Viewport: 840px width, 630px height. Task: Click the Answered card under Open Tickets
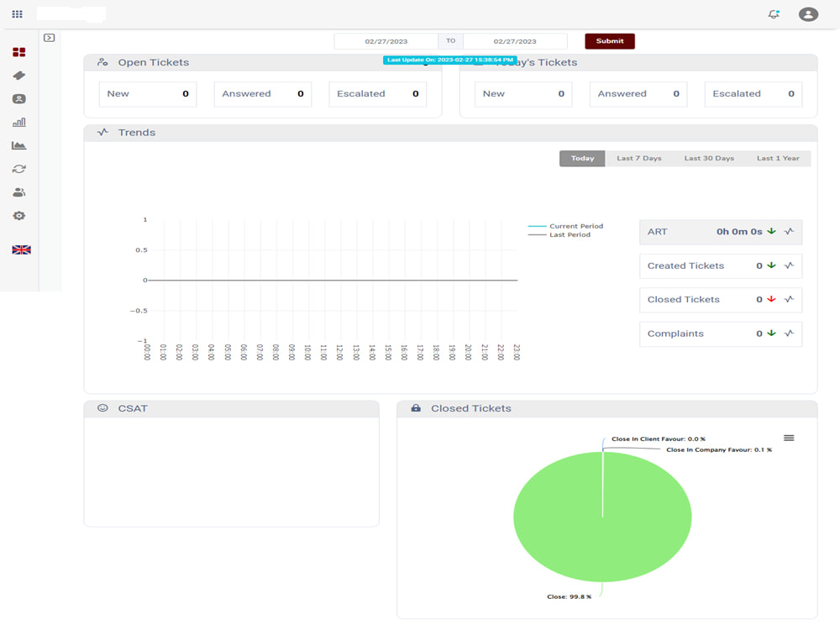(262, 94)
